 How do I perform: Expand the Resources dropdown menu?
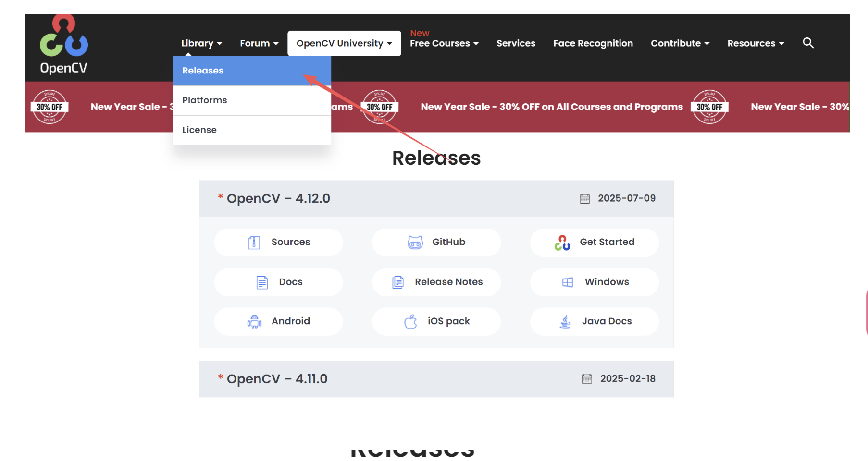756,43
